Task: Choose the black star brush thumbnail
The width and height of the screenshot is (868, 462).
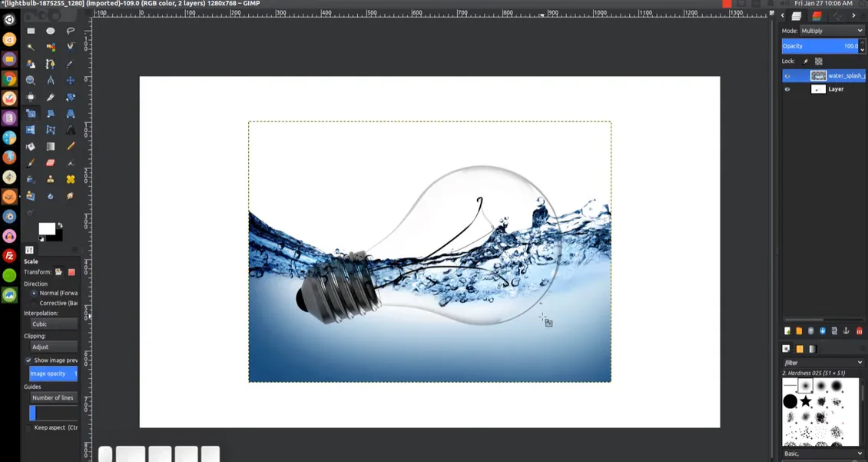Action: (x=806, y=401)
